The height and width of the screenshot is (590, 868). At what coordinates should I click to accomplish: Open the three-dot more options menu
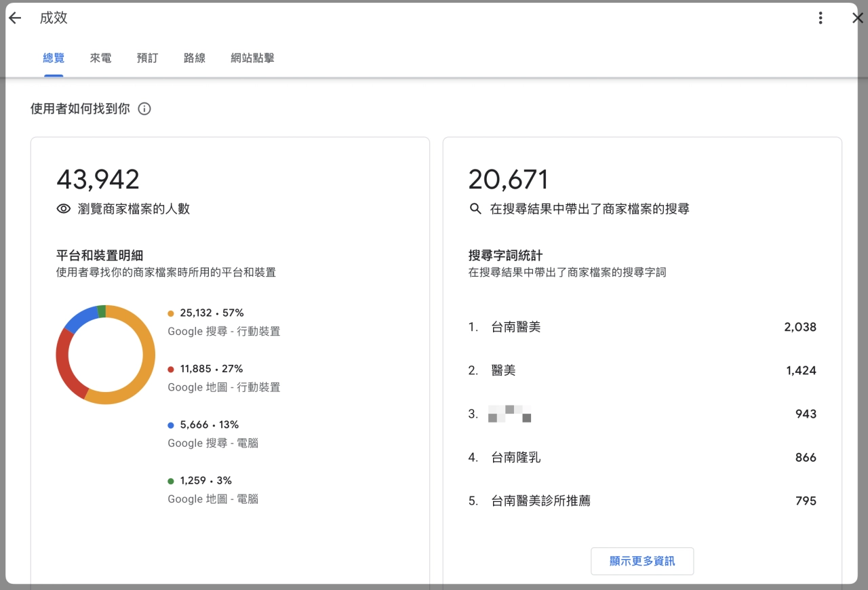[x=821, y=18]
